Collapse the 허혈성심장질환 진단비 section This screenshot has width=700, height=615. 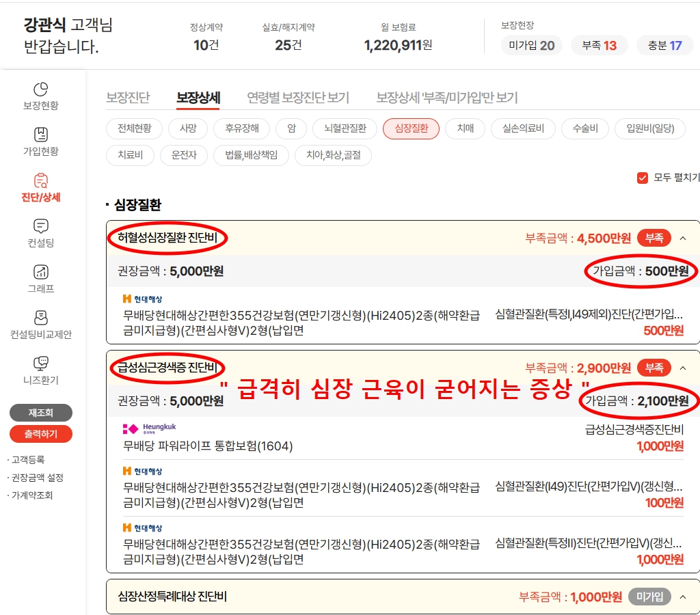point(683,238)
